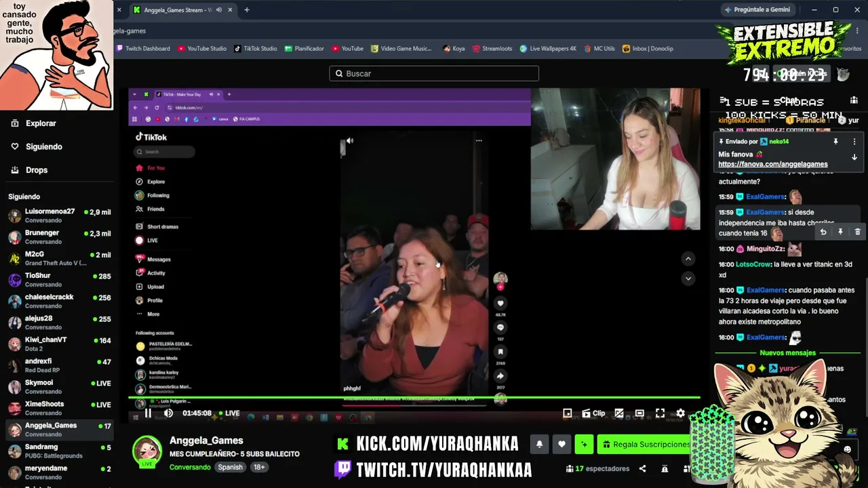This screenshot has width=868, height=488.
Task: Open pinned message three-dot options
Action: click(854, 142)
